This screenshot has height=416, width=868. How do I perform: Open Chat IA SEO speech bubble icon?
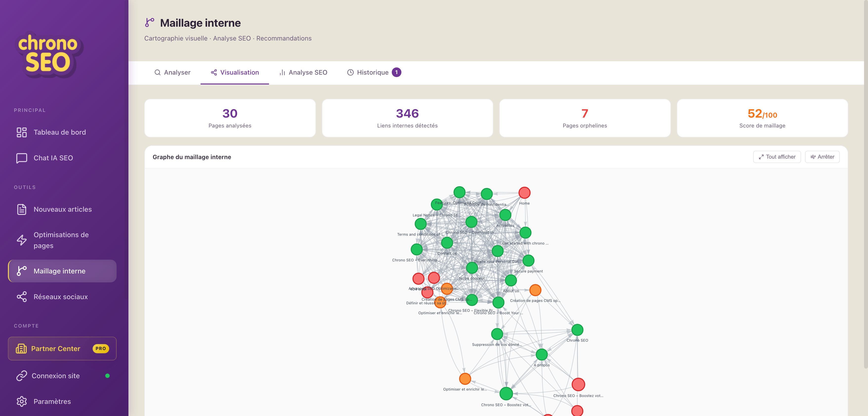(x=21, y=158)
